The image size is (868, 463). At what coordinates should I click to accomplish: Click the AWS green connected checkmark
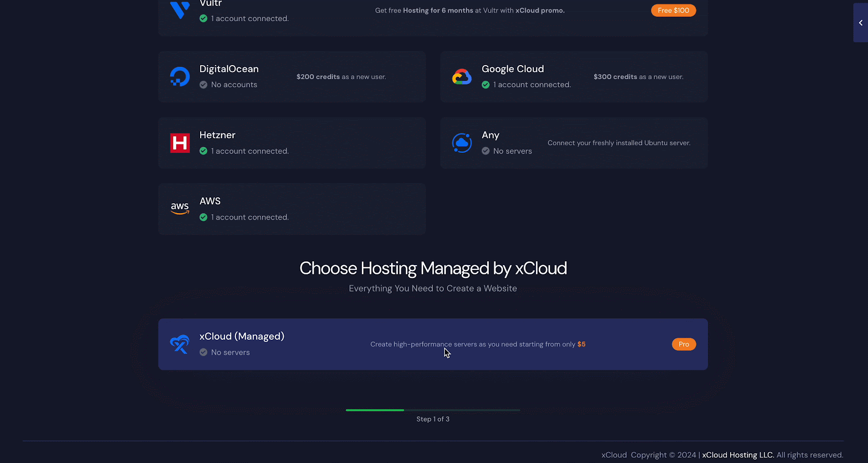click(x=203, y=217)
